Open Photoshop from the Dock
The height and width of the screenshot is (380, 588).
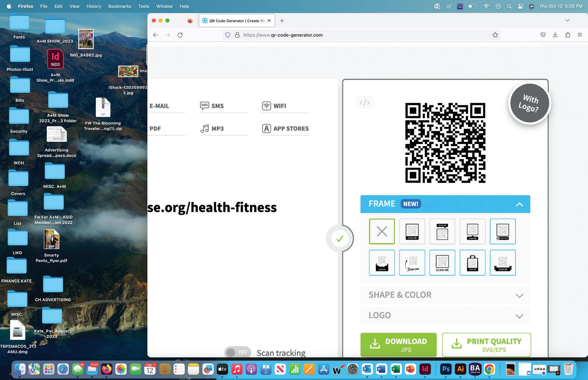(x=446, y=369)
